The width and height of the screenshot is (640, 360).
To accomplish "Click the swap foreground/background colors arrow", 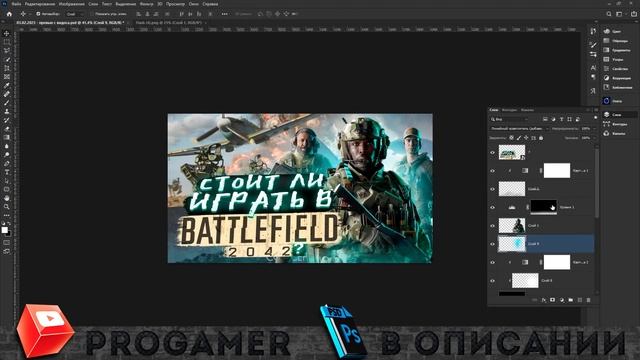I will pyautogui.click(x=9, y=224).
